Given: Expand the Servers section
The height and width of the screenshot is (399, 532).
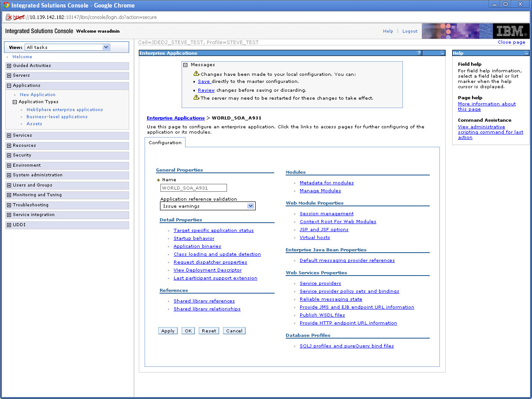Looking at the screenshot, I should [x=9, y=75].
